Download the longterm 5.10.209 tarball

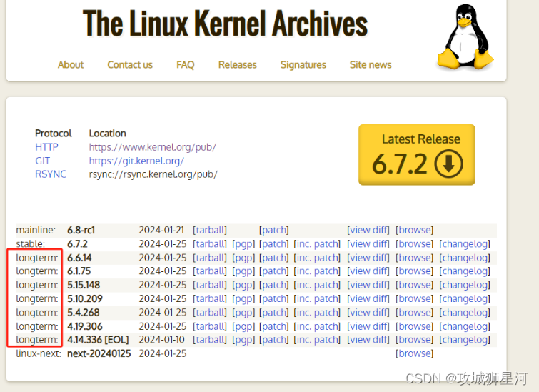(210, 298)
